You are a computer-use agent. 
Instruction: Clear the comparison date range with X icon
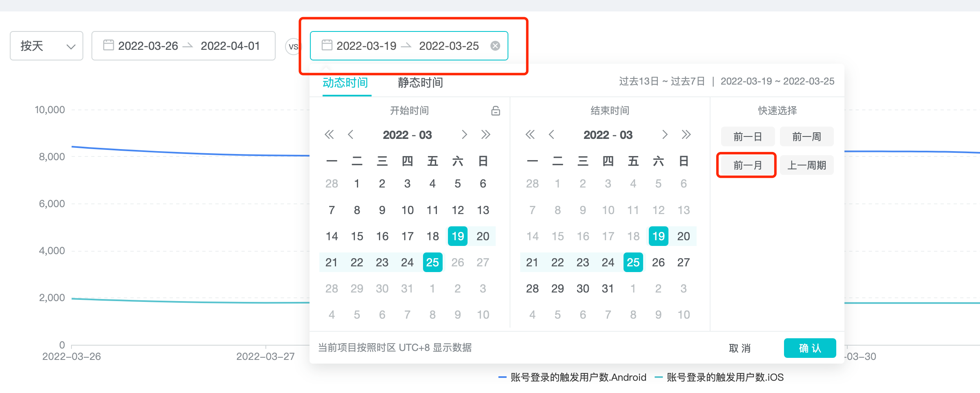click(495, 46)
